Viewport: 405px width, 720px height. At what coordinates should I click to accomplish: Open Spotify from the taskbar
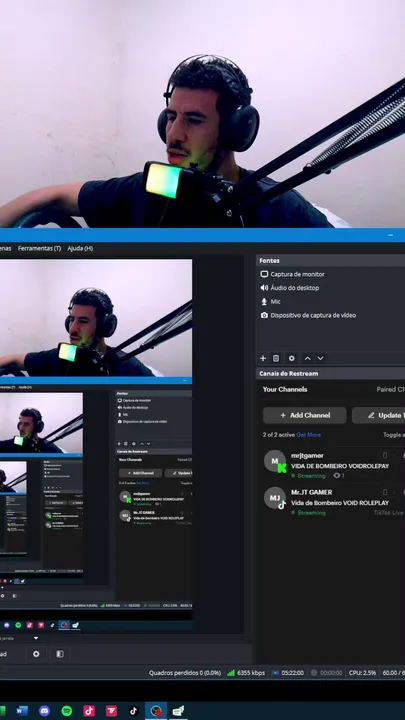point(67,711)
